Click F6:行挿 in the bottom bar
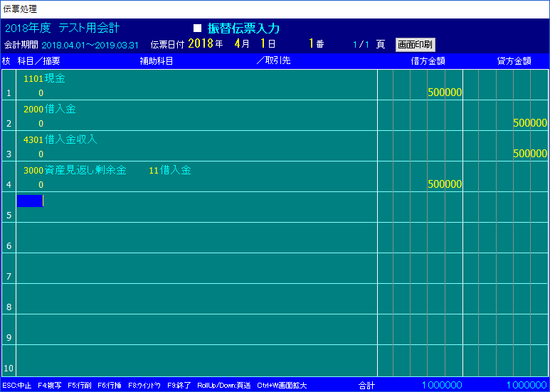 point(110,386)
